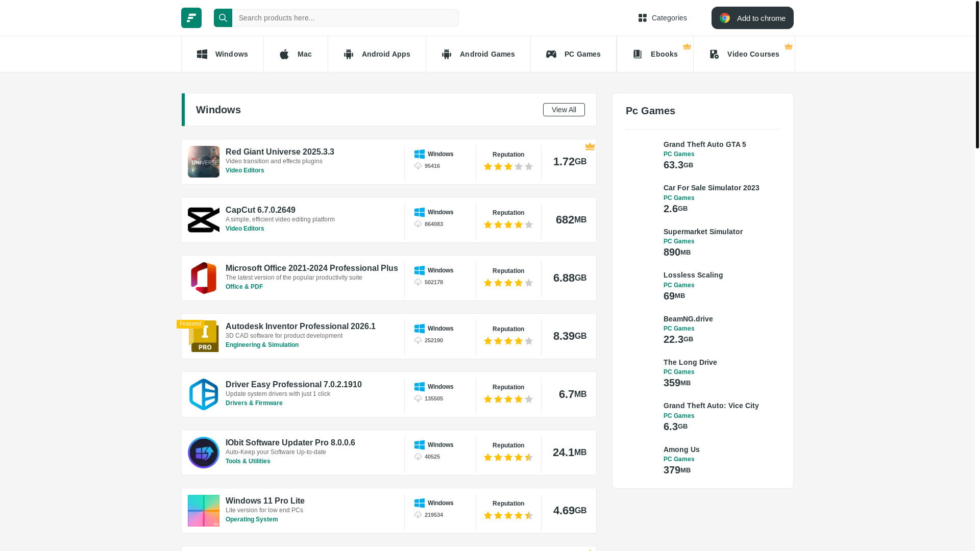The height and width of the screenshot is (551, 980).
Task: Click the premium crown on Red Giant Universe
Action: coord(590,146)
